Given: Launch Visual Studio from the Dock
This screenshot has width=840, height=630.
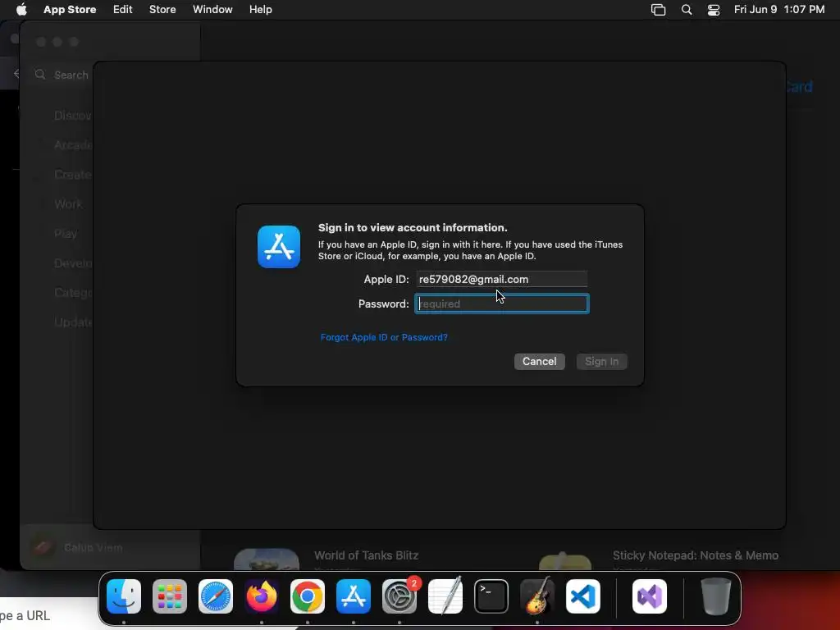Looking at the screenshot, I should 650,596.
